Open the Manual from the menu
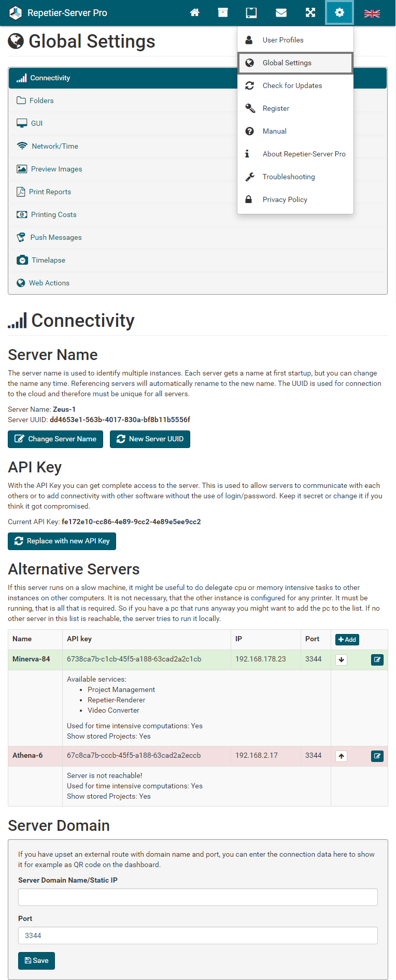The image size is (396, 980). 295,131
